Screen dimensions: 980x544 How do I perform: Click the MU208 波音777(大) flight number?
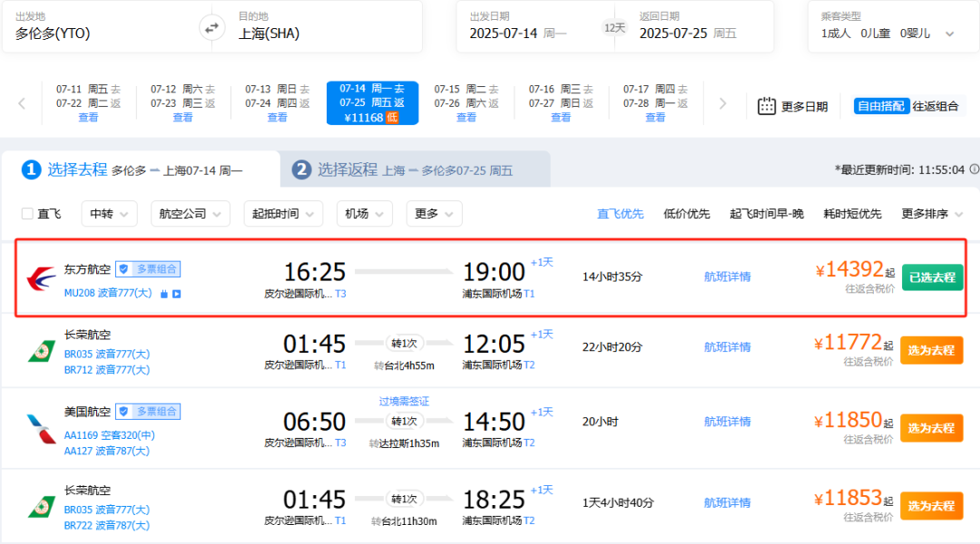(108, 293)
